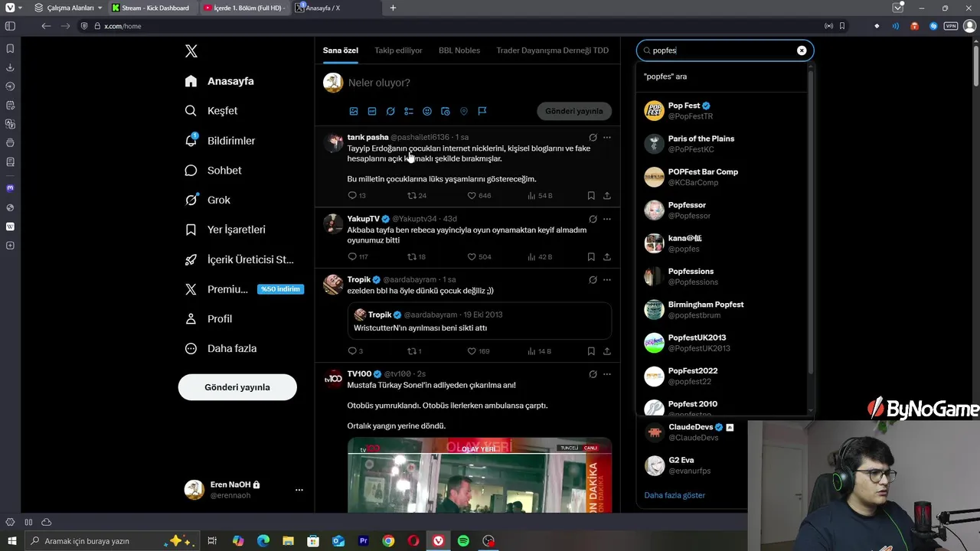Open more options on YakupTV post

607,219
